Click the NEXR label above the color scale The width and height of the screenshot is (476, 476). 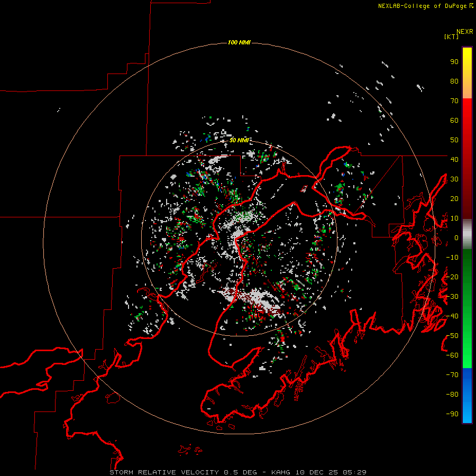465,32
